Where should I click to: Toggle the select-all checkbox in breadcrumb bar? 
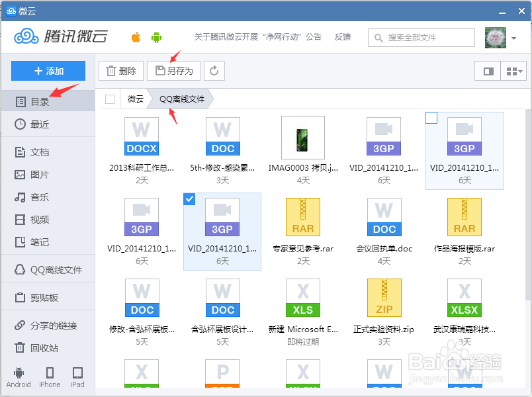pos(110,99)
